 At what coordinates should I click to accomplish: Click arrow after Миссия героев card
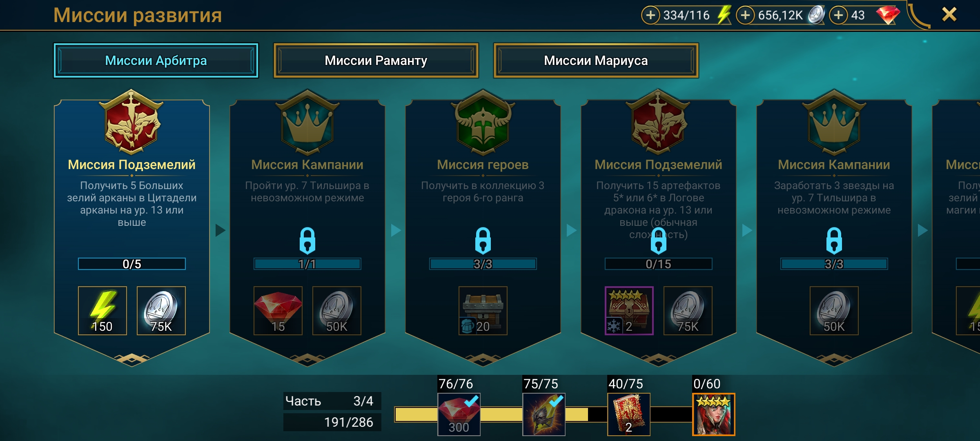pos(571,230)
